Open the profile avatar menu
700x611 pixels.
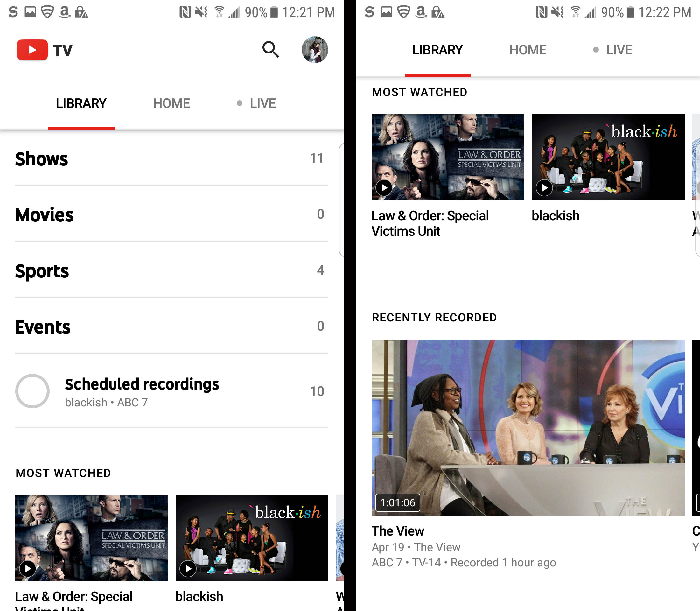315,50
